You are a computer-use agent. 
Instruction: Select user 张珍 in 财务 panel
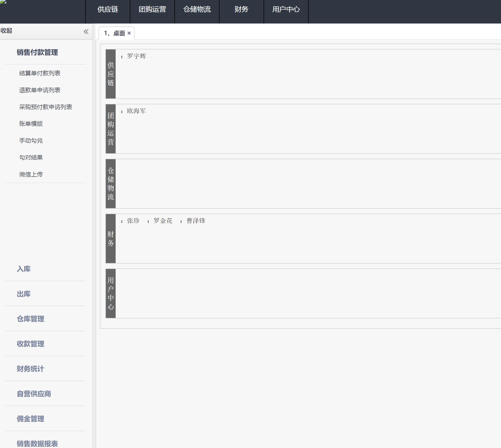point(133,221)
